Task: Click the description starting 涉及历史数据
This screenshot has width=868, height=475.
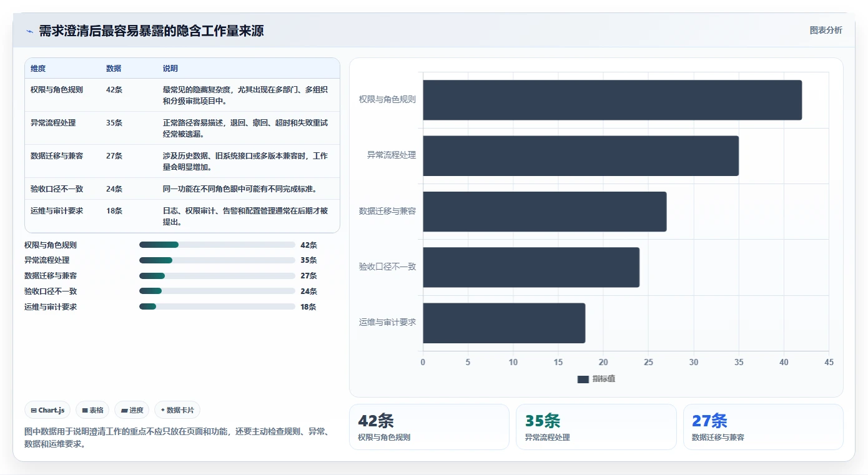Action: coord(245,162)
